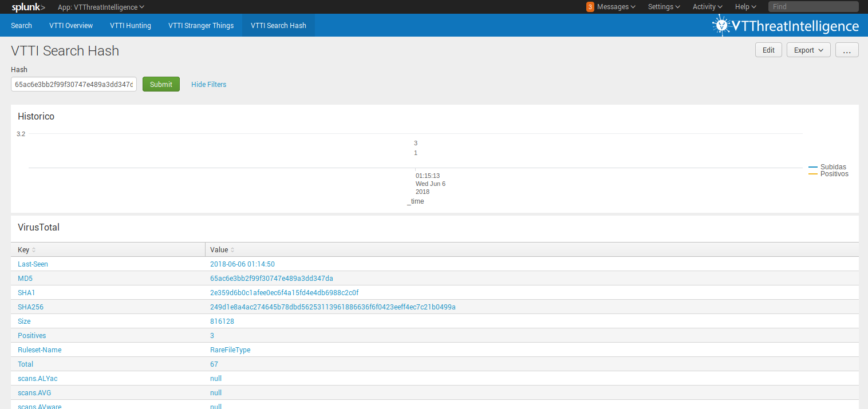The height and width of the screenshot is (409, 868).
Task: Click the 3.2 axis label area
Action: [x=21, y=133]
